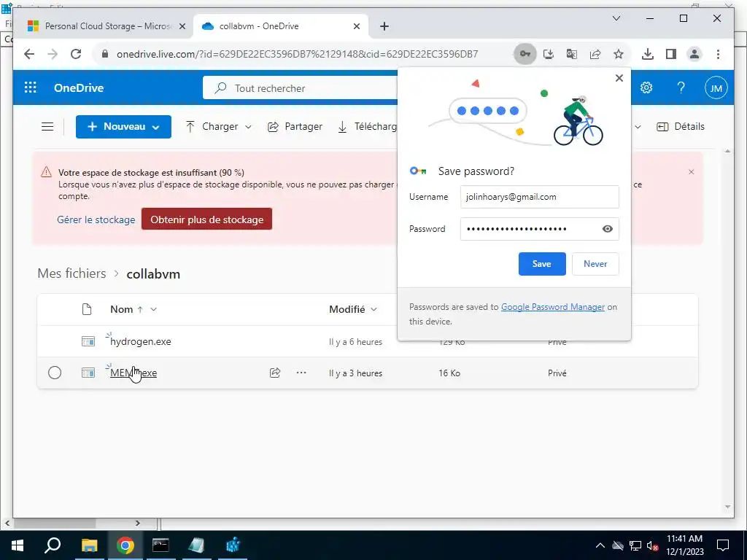Expand view options chevron left of Détails
The height and width of the screenshot is (560, 747).
point(638,127)
